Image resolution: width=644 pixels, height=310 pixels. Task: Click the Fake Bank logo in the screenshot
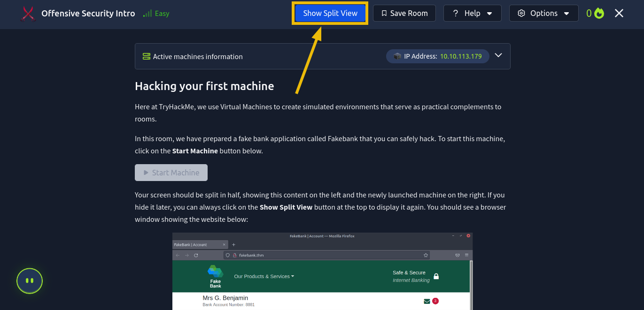pyautogui.click(x=215, y=276)
